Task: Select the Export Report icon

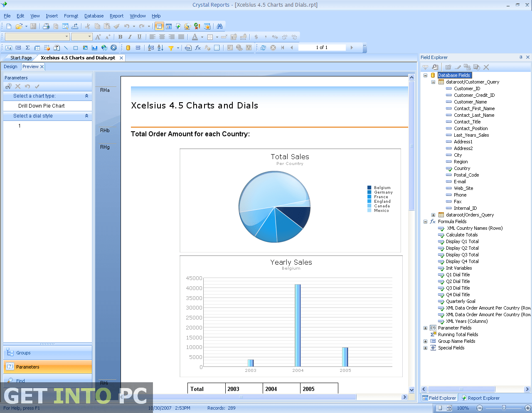Action: (75, 26)
